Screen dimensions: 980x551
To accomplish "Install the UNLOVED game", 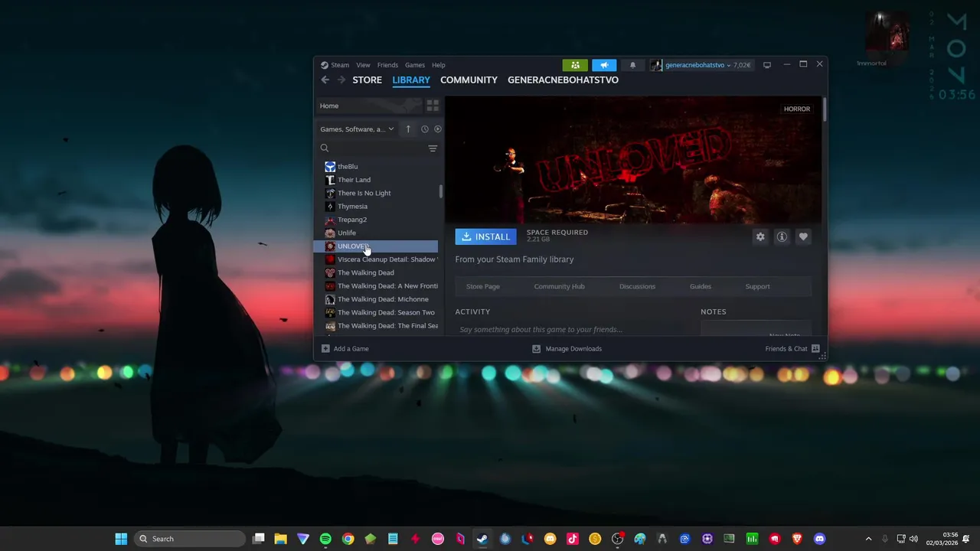I will click(486, 237).
